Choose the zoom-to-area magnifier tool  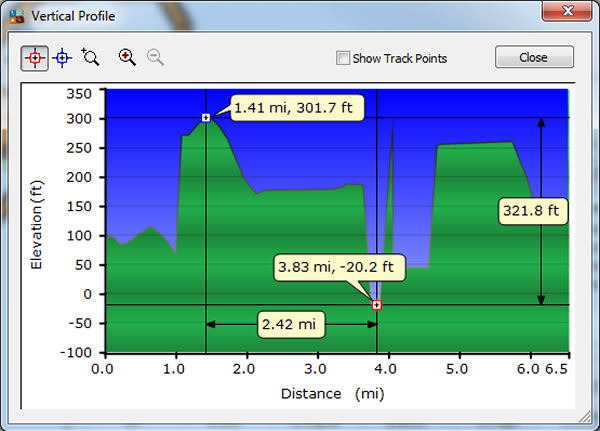tap(90, 57)
